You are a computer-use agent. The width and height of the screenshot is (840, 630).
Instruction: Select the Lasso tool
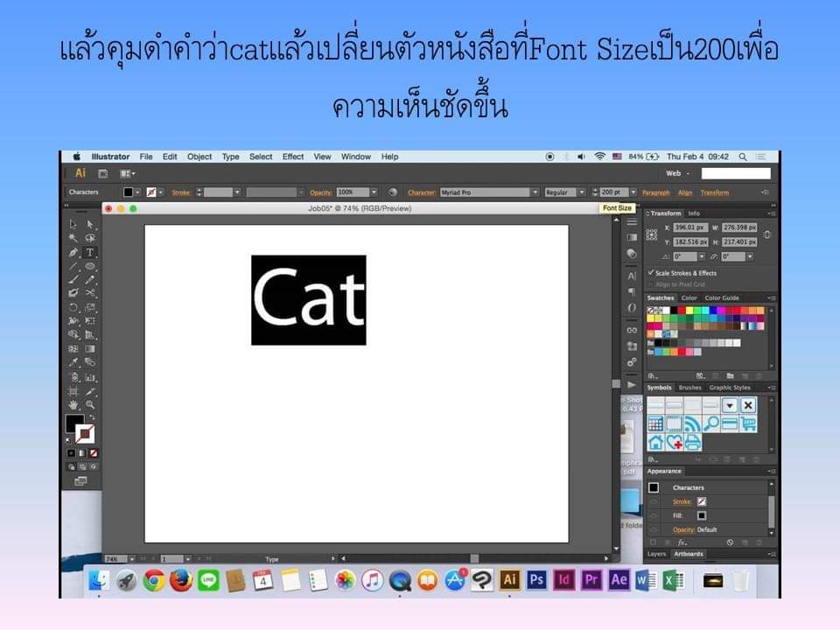90,238
